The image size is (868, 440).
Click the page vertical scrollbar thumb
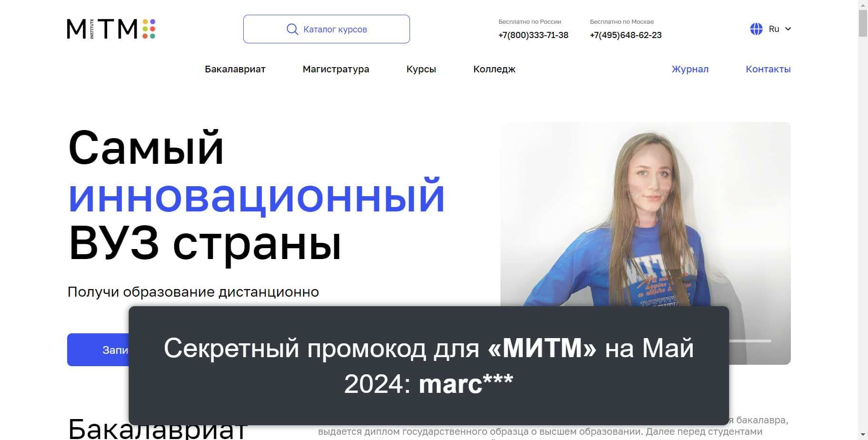pyautogui.click(x=863, y=23)
